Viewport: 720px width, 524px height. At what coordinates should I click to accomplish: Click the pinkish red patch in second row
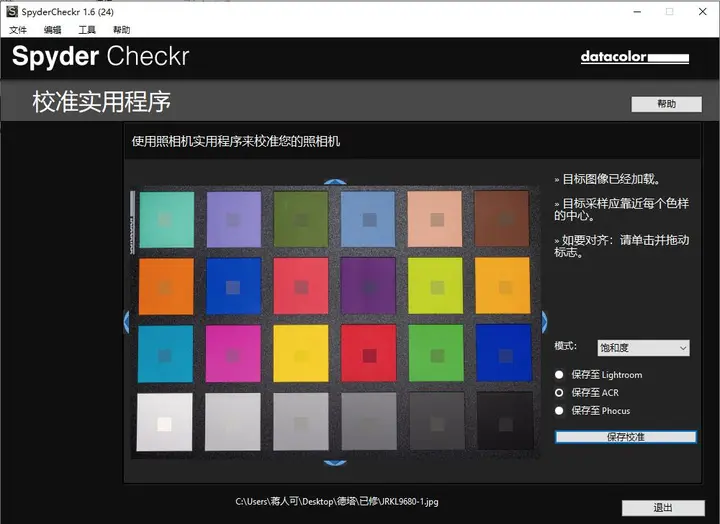coord(301,286)
